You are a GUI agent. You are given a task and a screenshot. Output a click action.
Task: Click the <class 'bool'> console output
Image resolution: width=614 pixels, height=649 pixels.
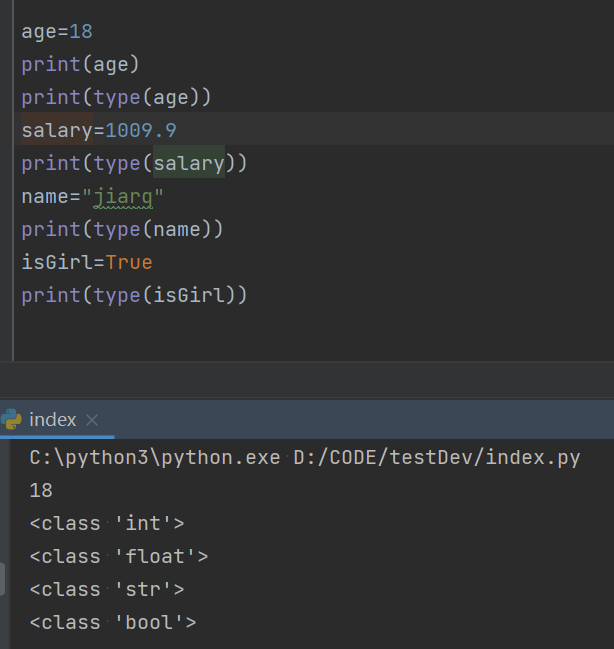(x=113, y=622)
